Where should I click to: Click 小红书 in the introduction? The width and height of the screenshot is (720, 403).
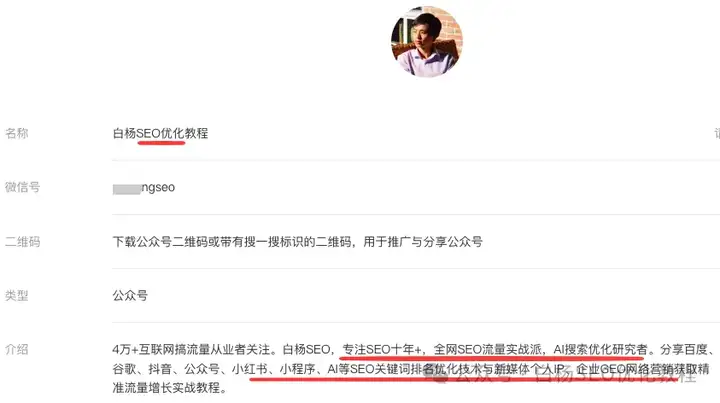point(249,369)
